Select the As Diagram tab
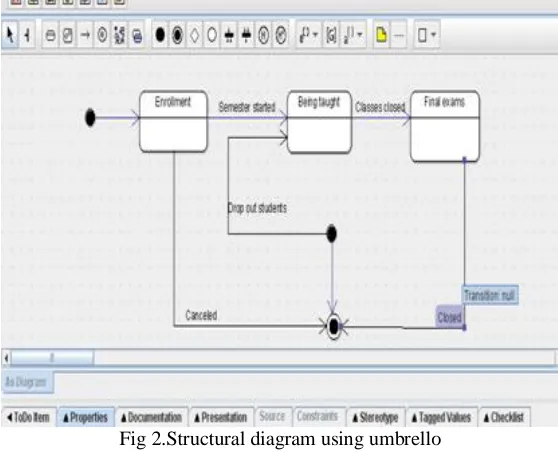Screen dimensions: 558x452 (27, 382)
